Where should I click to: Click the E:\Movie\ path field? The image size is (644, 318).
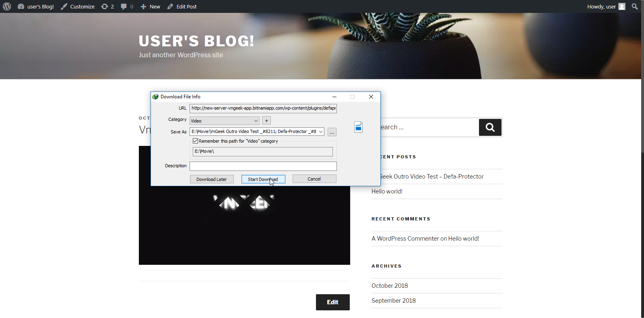pos(263,152)
